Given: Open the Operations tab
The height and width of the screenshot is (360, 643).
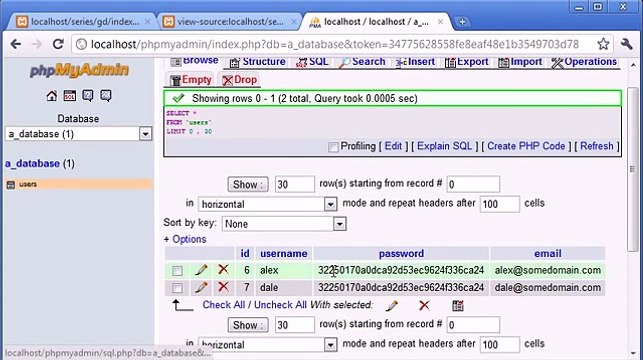Looking at the screenshot, I should click(584, 62).
